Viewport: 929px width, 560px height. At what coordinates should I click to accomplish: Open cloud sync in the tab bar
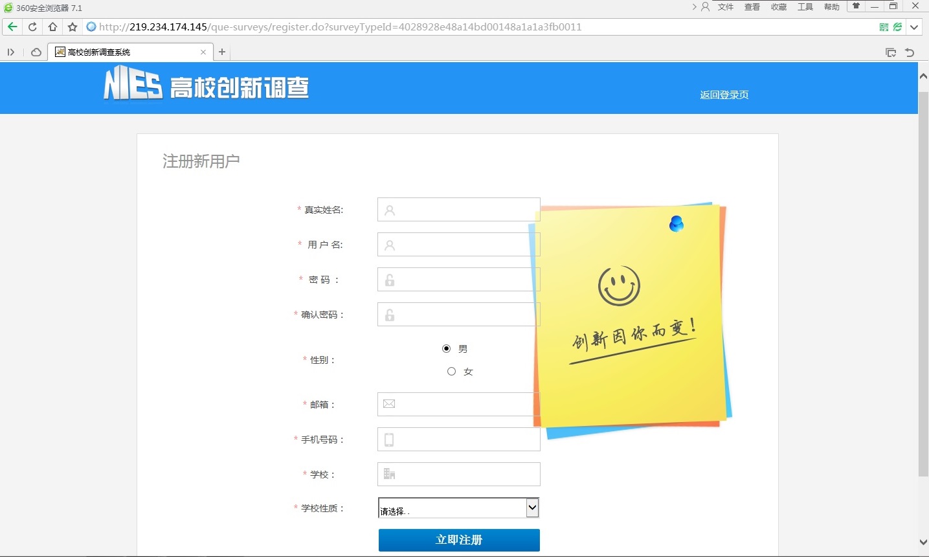pos(36,52)
